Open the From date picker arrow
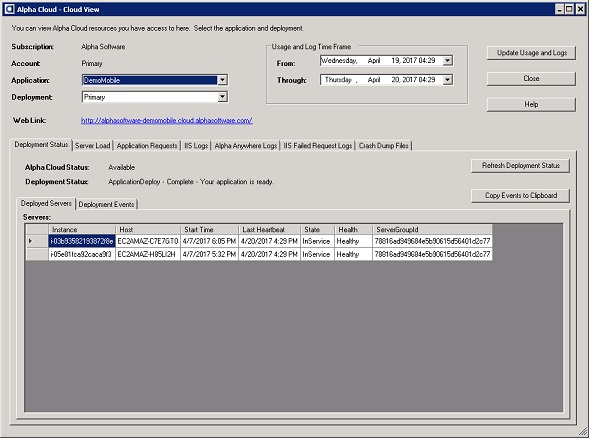This screenshot has width=589, height=438. coord(447,60)
